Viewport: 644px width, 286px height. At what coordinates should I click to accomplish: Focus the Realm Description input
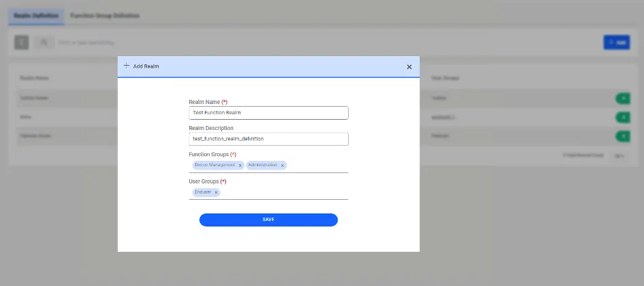(269, 139)
